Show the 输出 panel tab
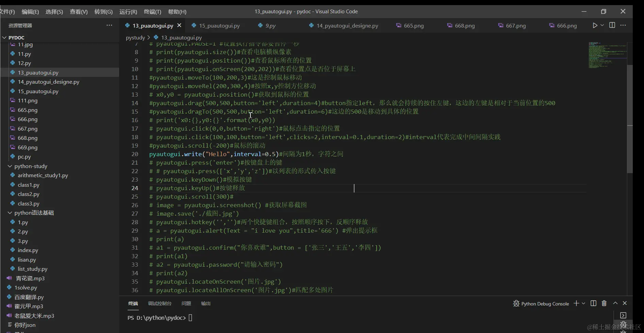The width and height of the screenshot is (644, 333). 206,303
